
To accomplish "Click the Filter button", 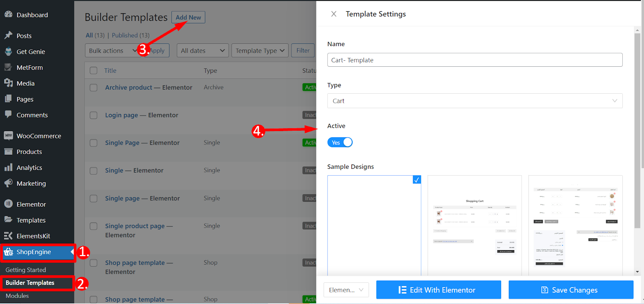I will pos(303,51).
